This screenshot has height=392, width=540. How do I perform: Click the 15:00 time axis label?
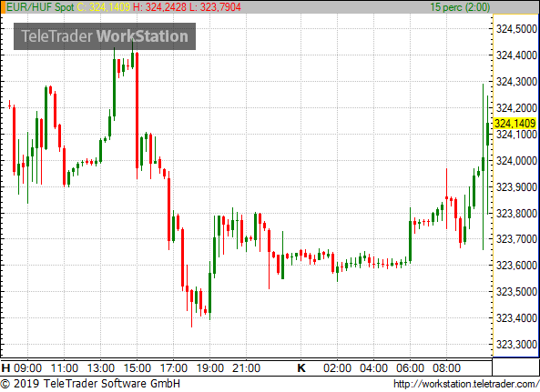(138, 368)
